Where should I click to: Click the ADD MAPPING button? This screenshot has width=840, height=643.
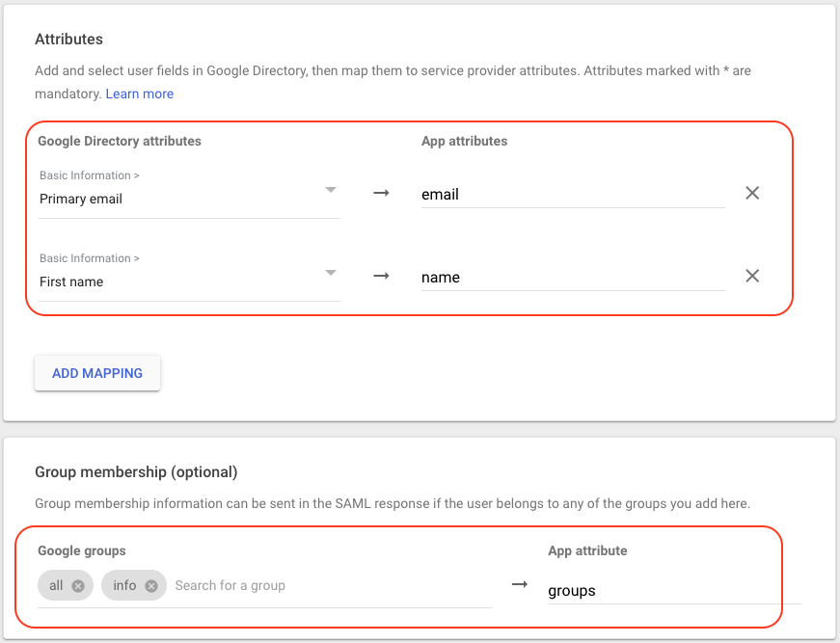[97, 373]
